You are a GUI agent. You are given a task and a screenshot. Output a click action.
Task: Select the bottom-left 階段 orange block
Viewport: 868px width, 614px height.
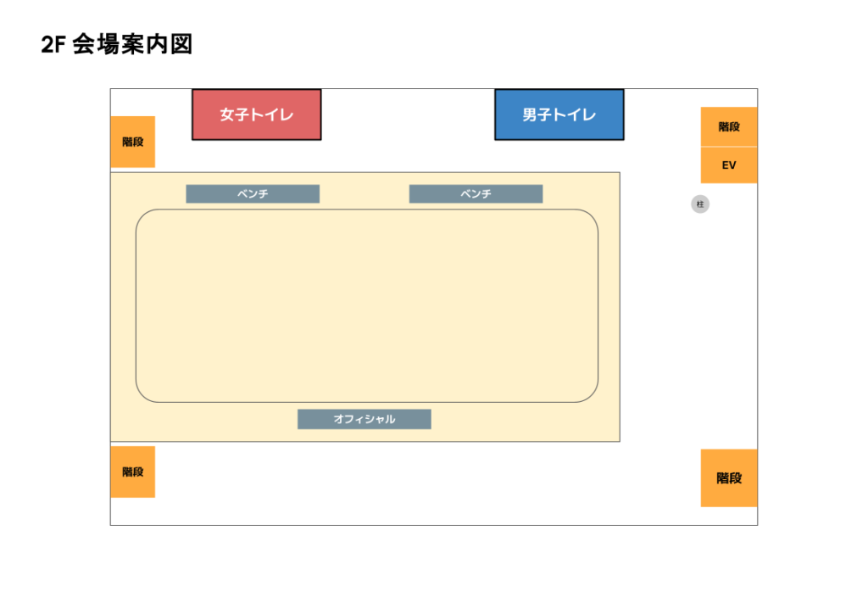(x=132, y=472)
